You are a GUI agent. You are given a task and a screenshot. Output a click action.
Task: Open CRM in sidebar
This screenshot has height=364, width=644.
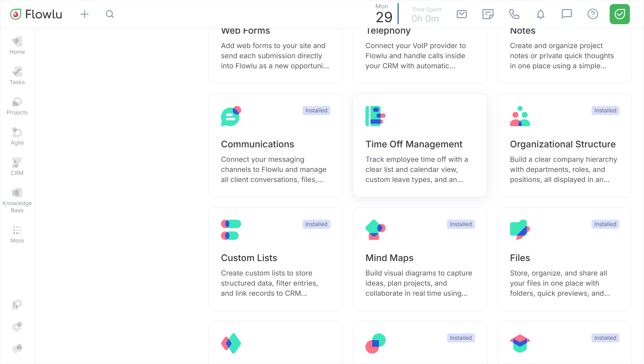(x=17, y=167)
